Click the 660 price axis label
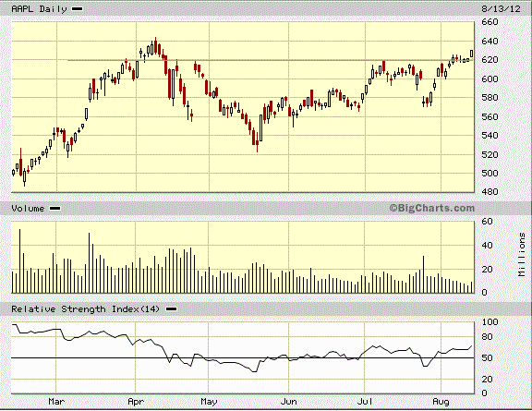 (490, 22)
